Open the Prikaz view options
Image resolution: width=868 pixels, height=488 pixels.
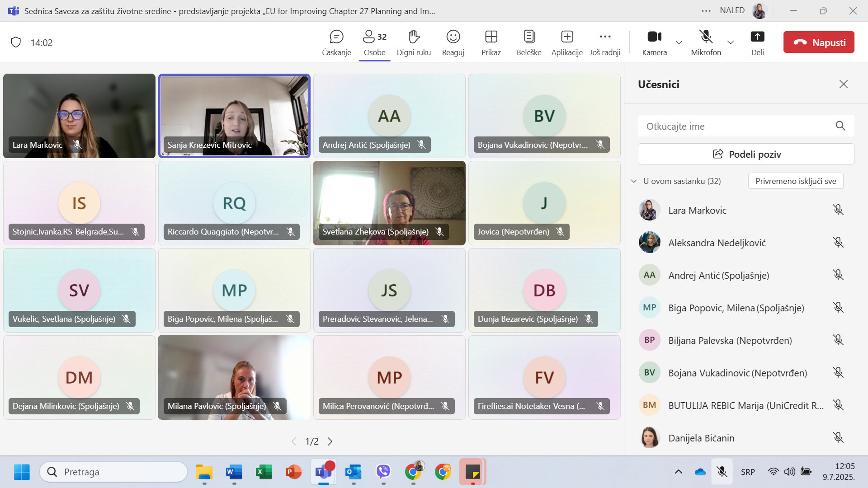(491, 42)
